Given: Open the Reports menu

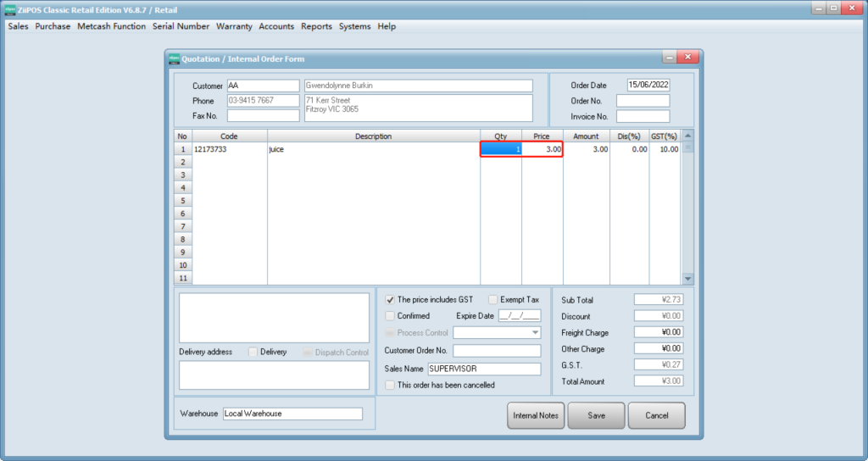Looking at the screenshot, I should point(316,26).
